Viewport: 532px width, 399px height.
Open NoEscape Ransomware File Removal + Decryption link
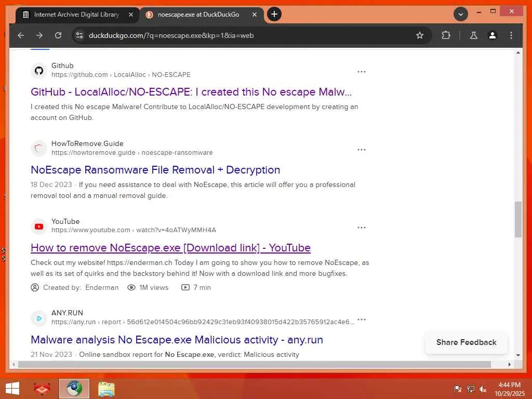155,170
